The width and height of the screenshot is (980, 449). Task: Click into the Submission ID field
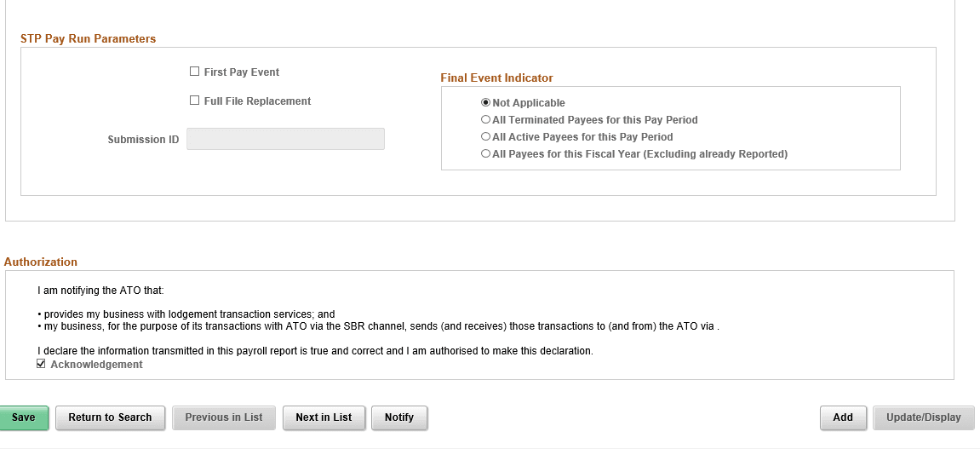tap(285, 139)
